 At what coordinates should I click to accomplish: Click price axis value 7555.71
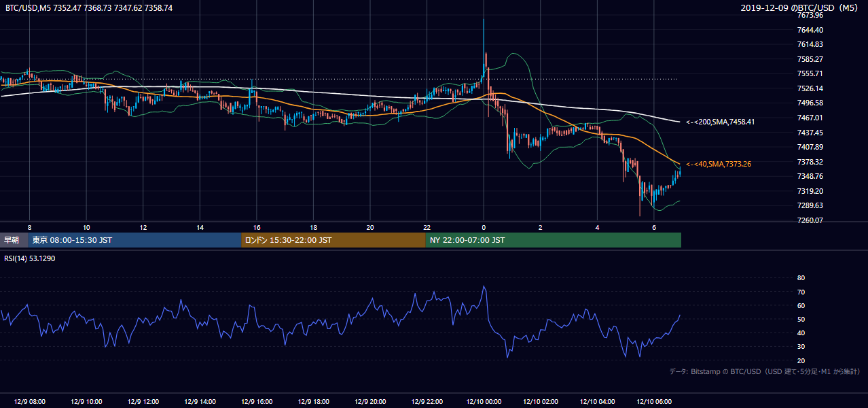[x=810, y=73]
